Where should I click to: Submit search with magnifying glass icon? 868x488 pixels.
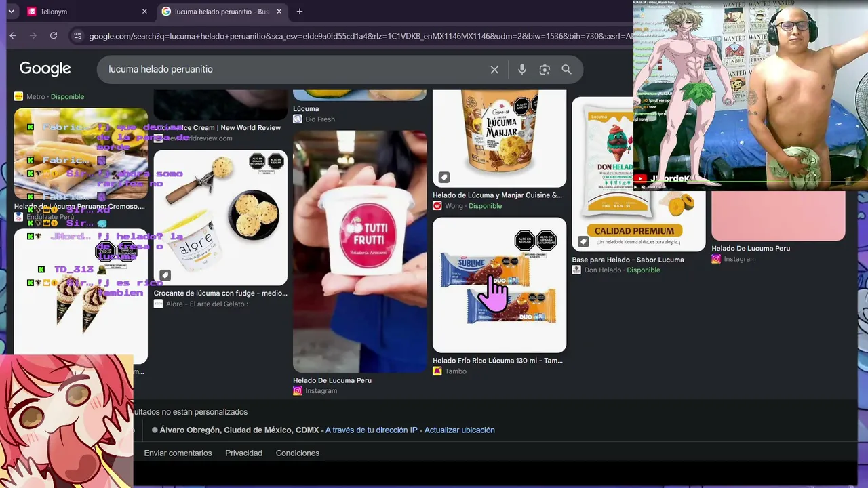[567, 70]
